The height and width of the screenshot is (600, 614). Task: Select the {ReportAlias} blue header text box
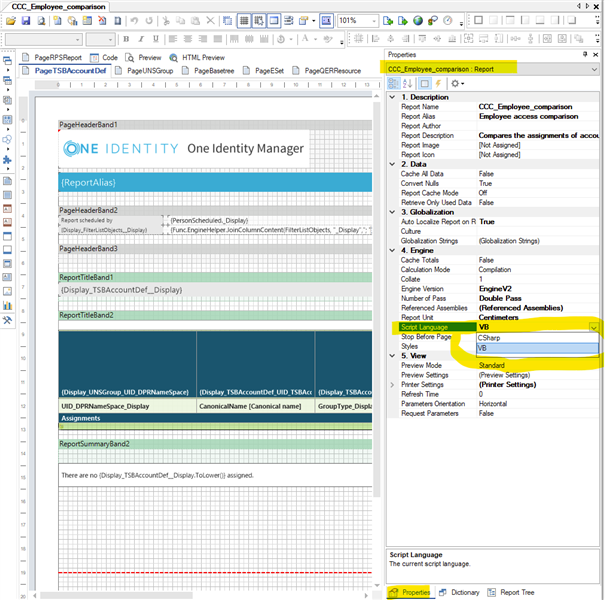(215, 183)
